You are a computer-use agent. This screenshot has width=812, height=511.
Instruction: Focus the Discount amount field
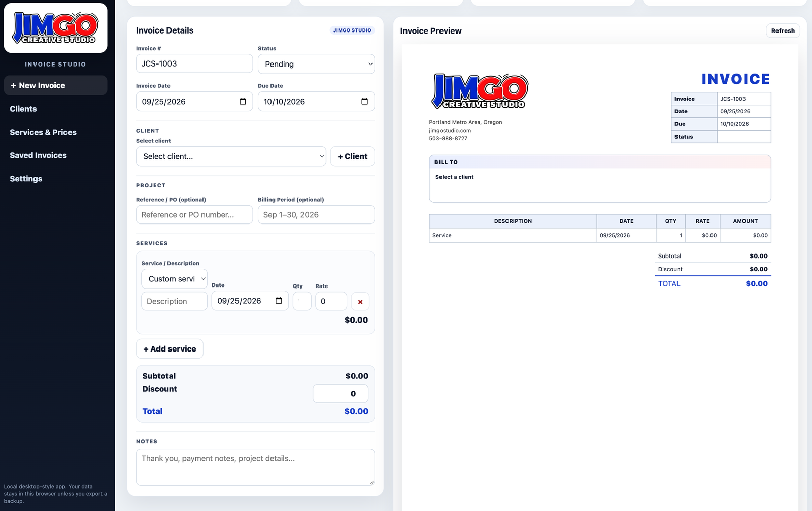(341, 394)
